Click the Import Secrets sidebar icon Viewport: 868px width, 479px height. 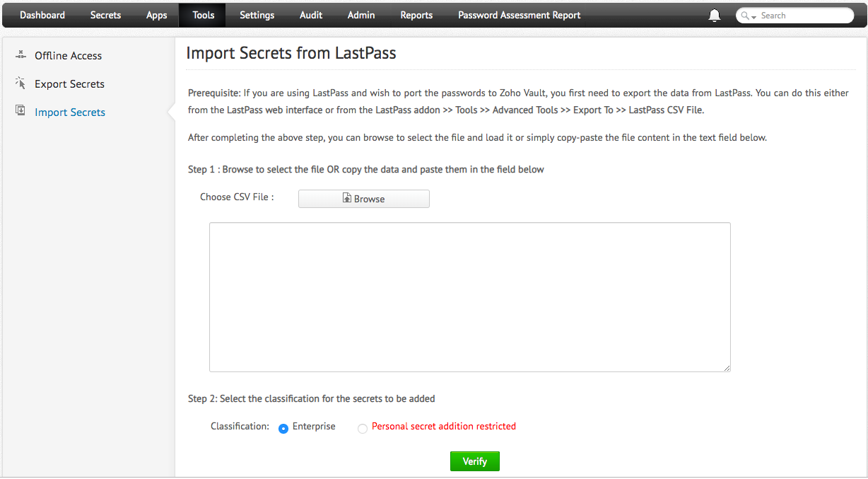coord(20,111)
